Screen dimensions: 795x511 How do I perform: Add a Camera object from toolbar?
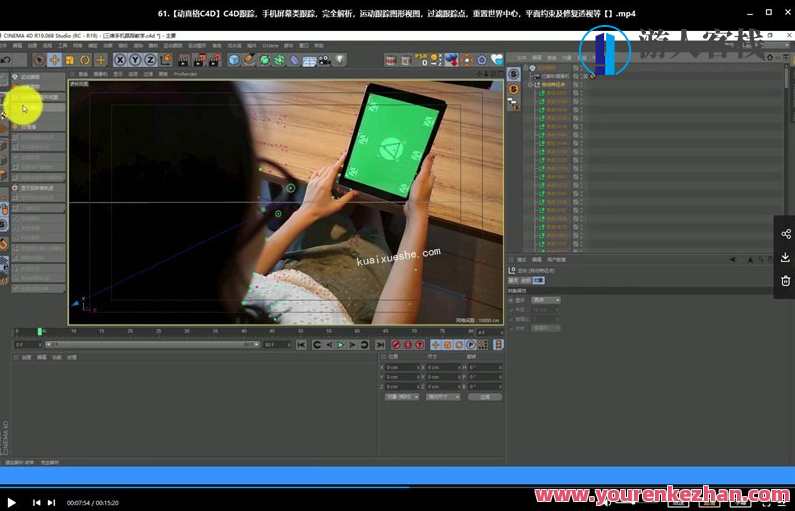[324, 60]
